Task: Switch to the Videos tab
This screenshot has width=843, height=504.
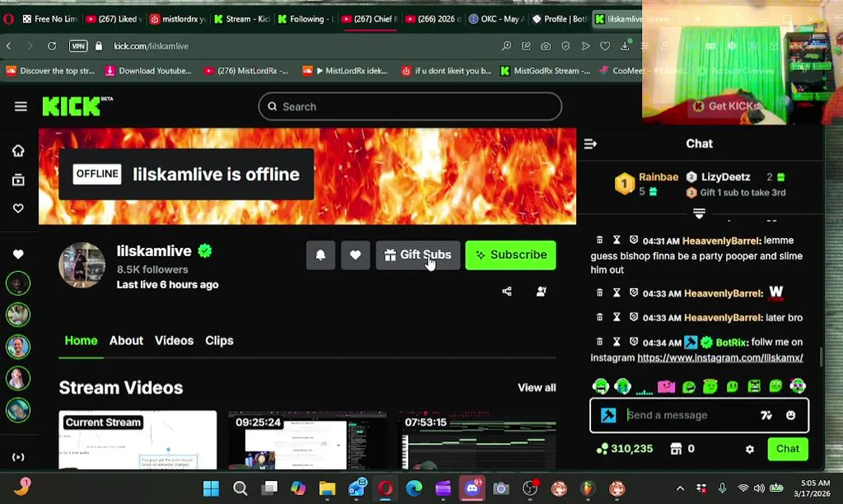Action: (174, 341)
